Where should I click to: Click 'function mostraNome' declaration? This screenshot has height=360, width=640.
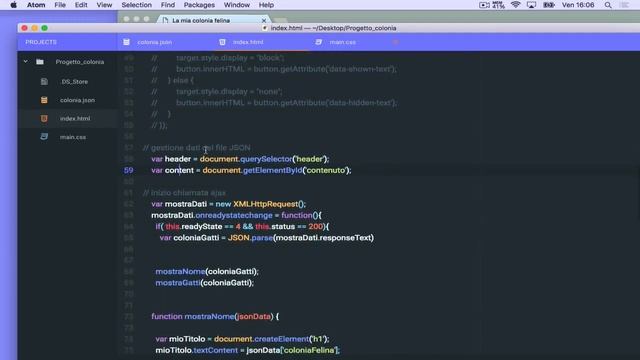click(x=193, y=316)
